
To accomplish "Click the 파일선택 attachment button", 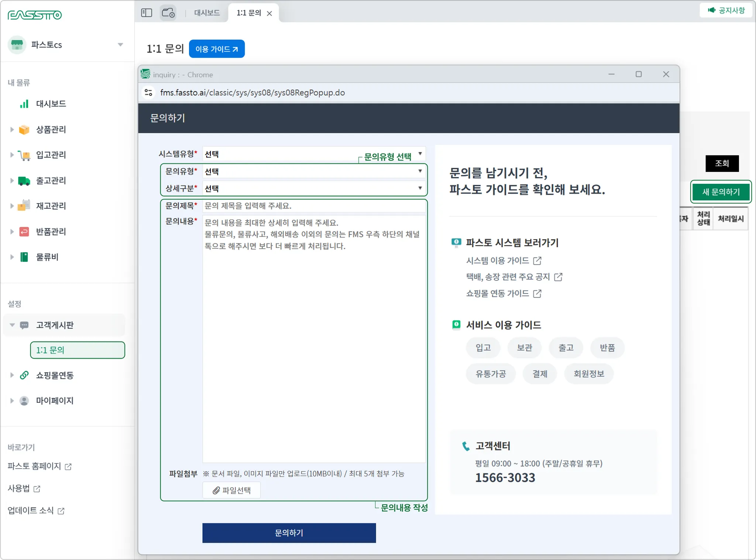I will tap(231, 490).
